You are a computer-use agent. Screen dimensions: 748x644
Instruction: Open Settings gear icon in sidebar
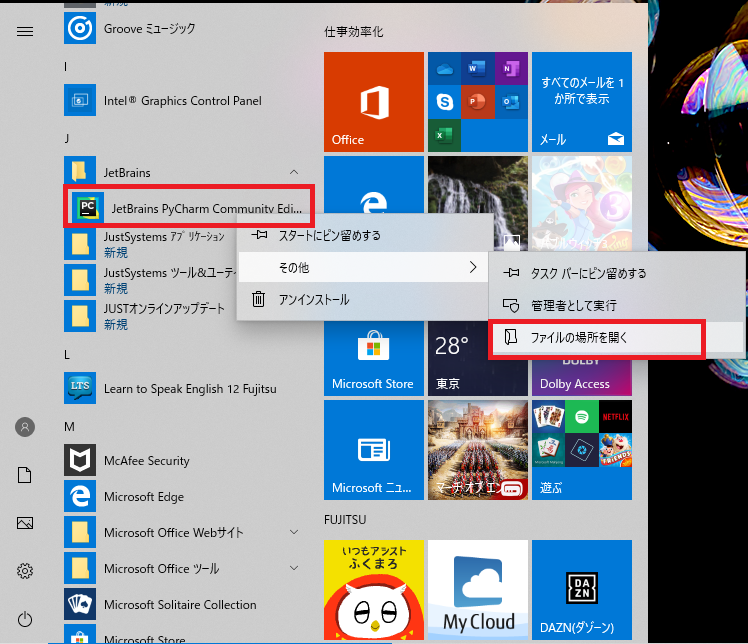25,571
